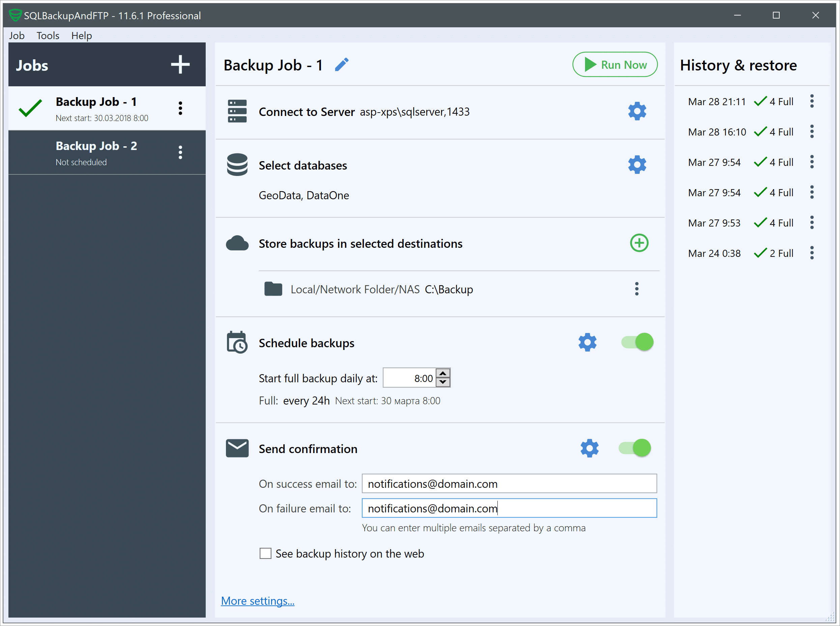Click Local/Network Folder/NAS destination entry
The image size is (840, 626).
coord(382,290)
